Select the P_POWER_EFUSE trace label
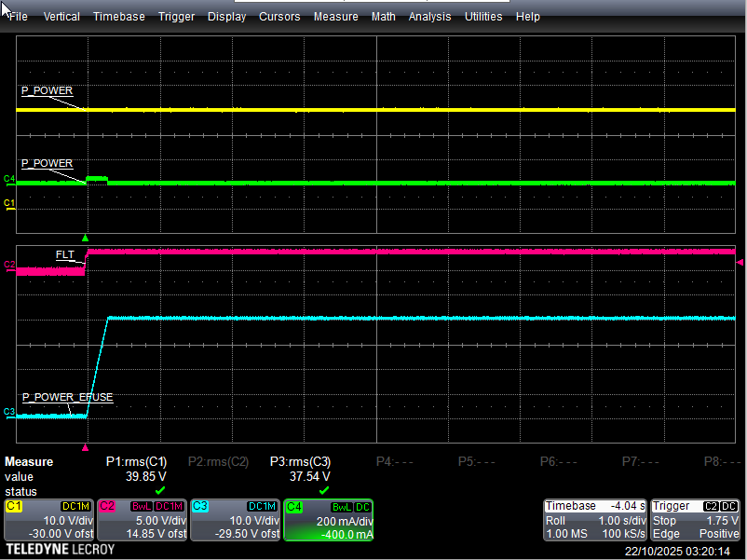Viewport: 747px width, 560px height. tap(68, 398)
